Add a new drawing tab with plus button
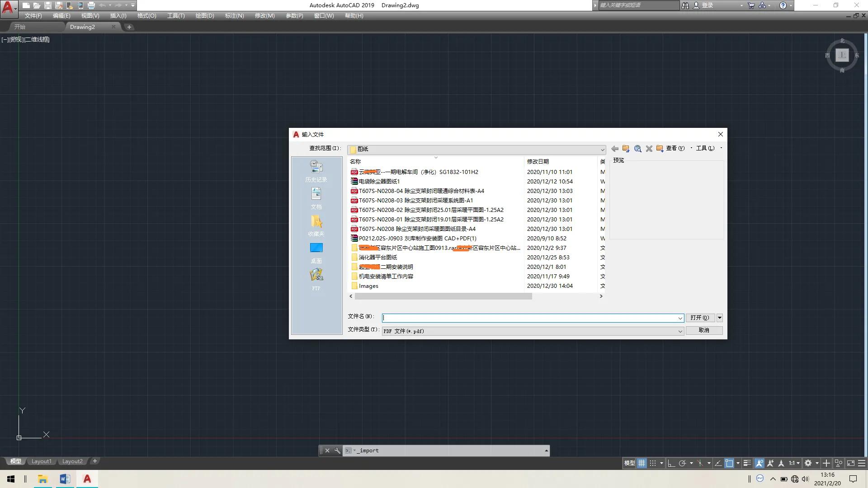The image size is (868, 488). click(x=129, y=27)
